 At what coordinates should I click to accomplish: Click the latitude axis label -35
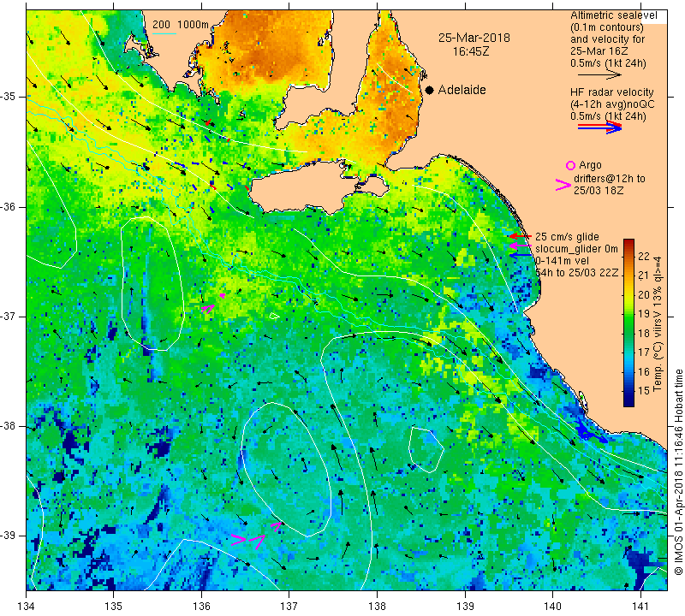click(x=8, y=97)
